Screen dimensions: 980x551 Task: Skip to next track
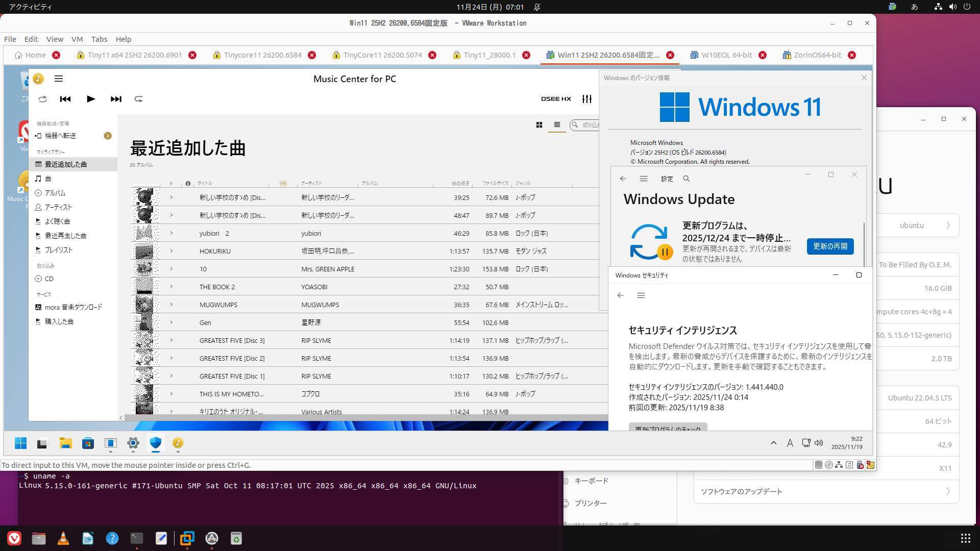click(x=116, y=99)
